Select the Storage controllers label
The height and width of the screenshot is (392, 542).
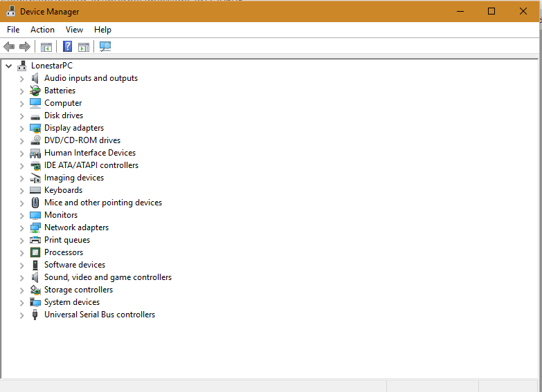78,290
